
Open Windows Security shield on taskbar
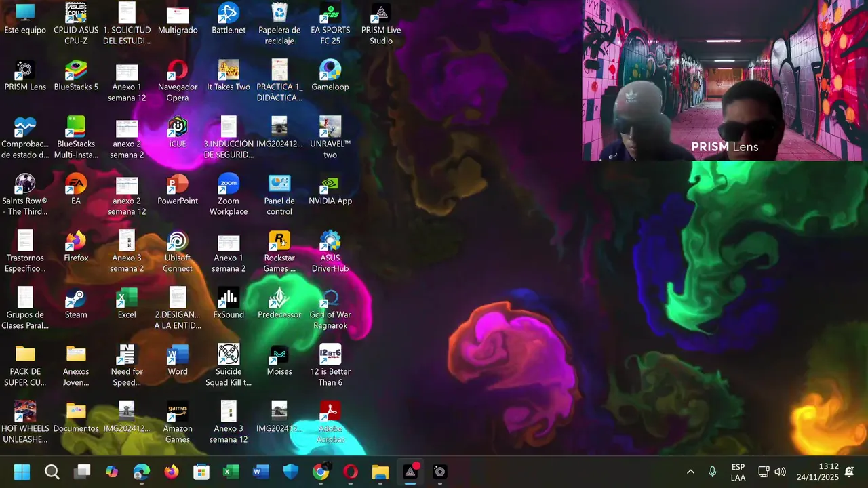[291, 472]
